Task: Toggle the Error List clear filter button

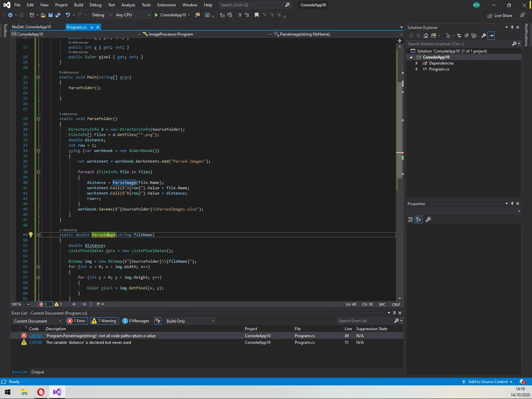Action: coord(158,321)
